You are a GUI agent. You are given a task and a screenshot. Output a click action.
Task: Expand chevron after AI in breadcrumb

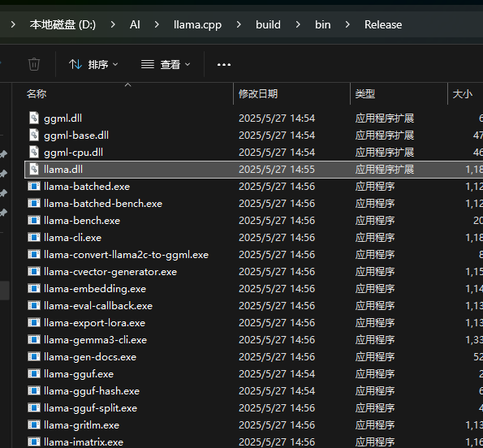click(157, 24)
